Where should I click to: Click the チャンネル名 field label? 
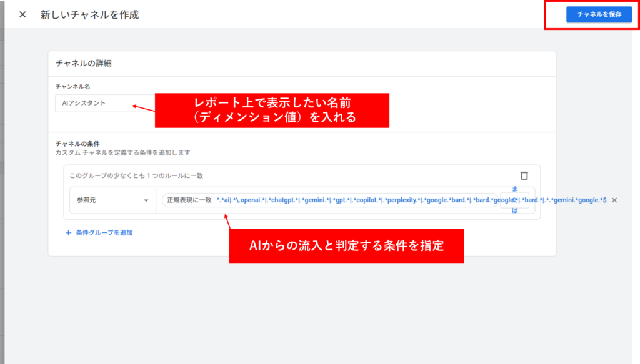tap(73, 86)
